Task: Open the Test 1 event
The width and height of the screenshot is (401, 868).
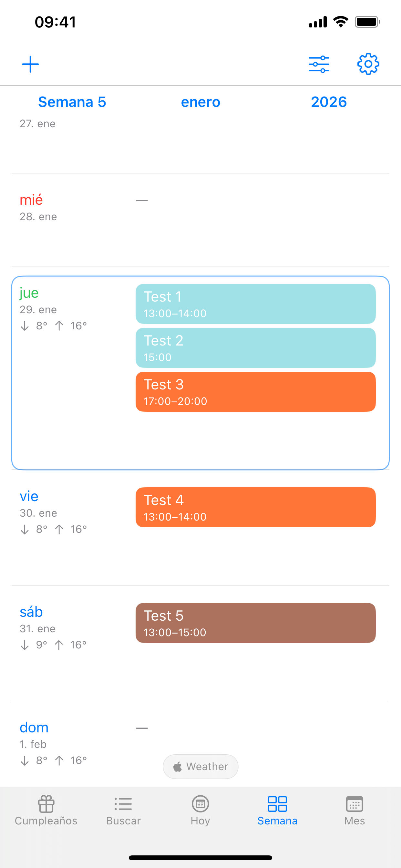Action: tap(255, 304)
